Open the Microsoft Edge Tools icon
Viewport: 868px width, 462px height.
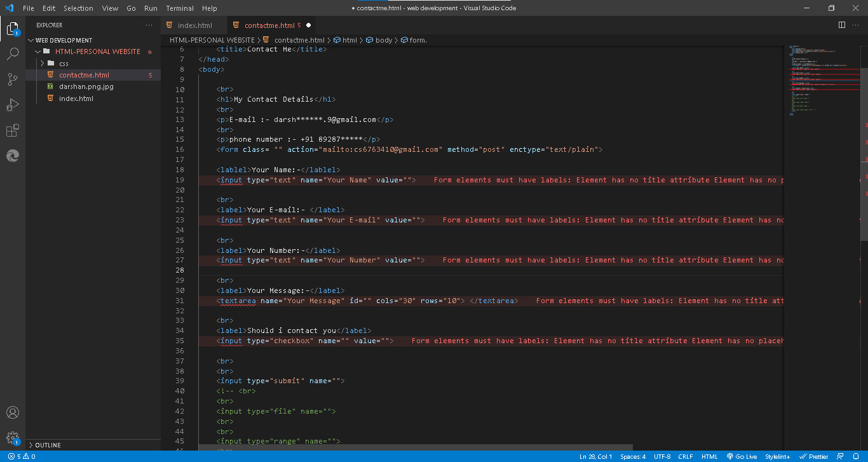13,156
